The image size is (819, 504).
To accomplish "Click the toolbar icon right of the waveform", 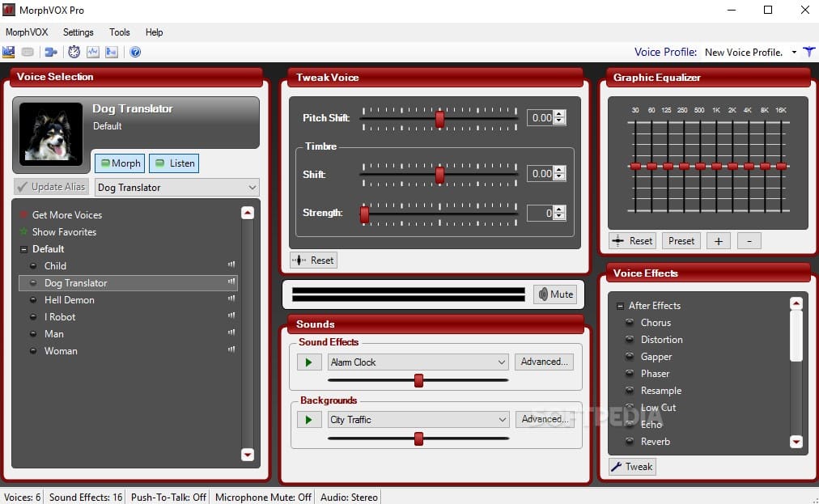I will pos(112,52).
